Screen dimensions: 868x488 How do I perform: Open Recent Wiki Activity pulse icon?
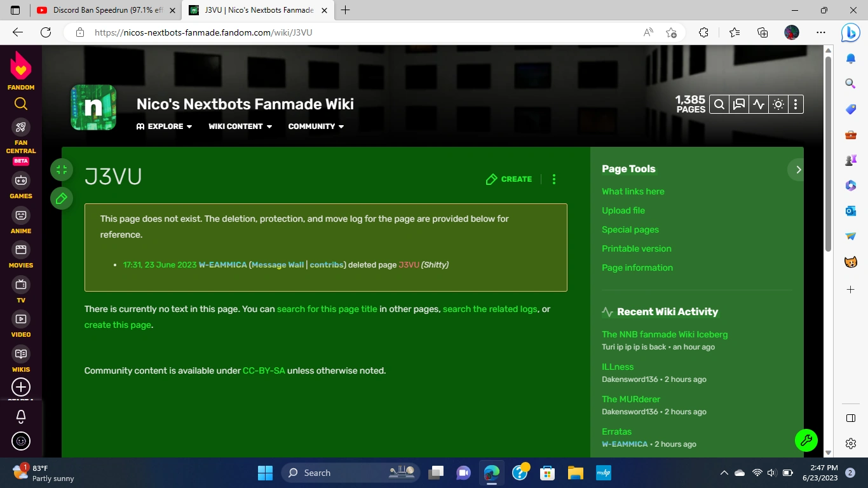coord(758,105)
